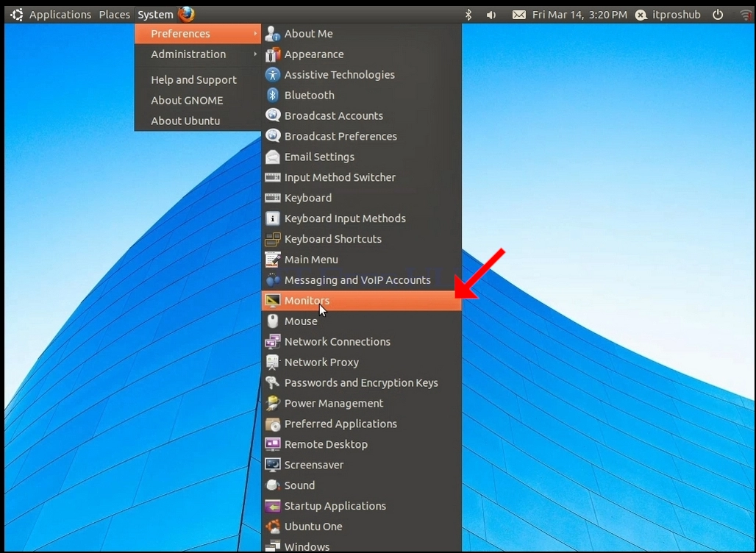Expand the Preferences submenu arrow
756x553 pixels.
coord(255,34)
